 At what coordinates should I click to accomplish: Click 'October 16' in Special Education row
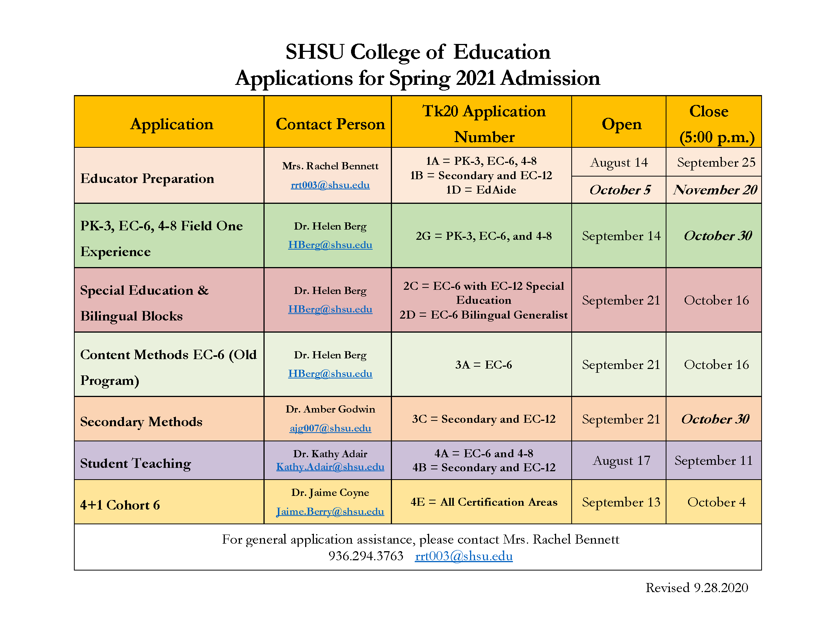716,300
